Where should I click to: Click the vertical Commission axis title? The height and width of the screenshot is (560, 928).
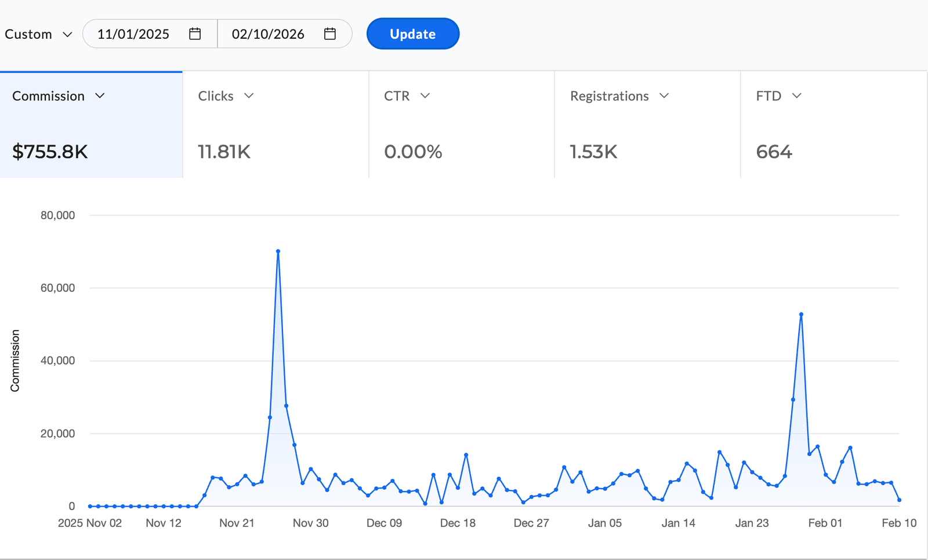(x=15, y=361)
